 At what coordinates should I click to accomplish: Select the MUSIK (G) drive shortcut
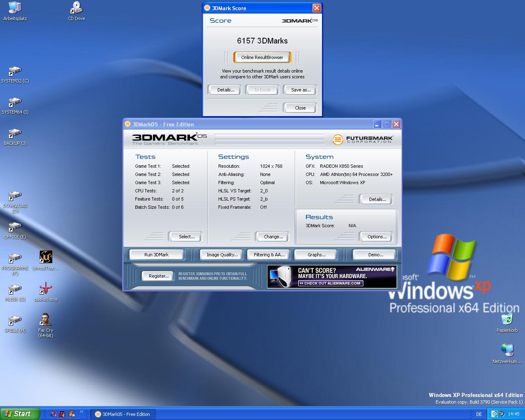coord(15,293)
